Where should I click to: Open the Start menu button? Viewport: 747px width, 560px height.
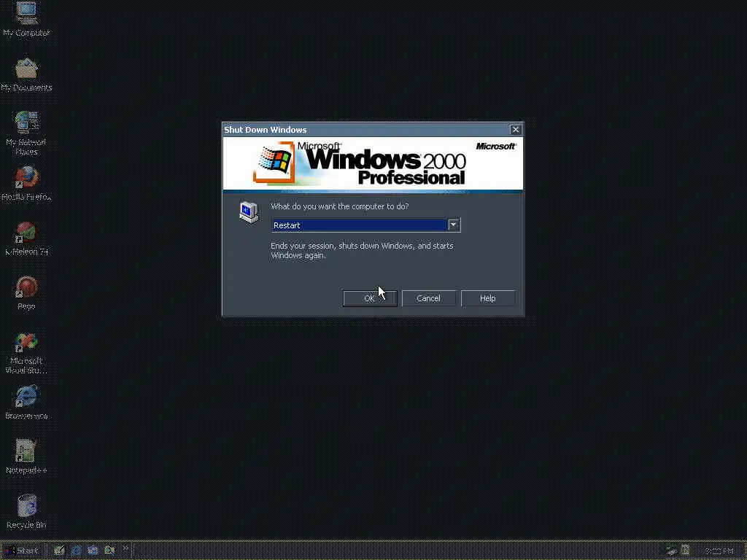pyautogui.click(x=22, y=551)
